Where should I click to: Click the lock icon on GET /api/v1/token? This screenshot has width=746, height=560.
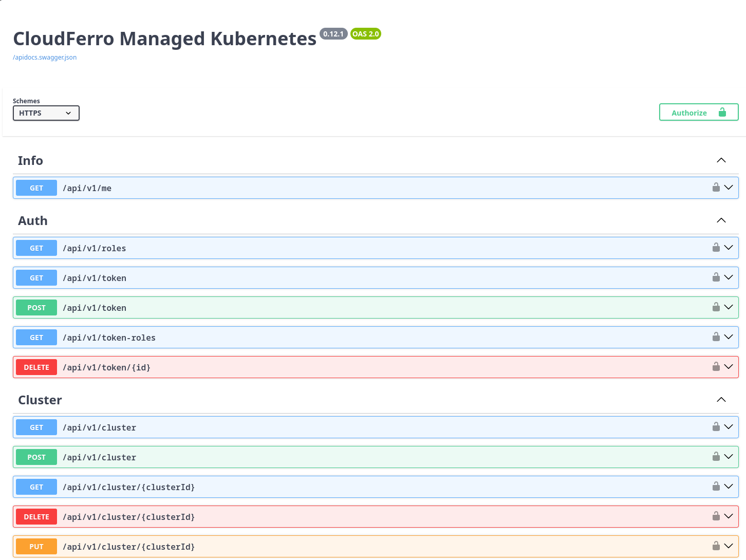click(x=716, y=277)
